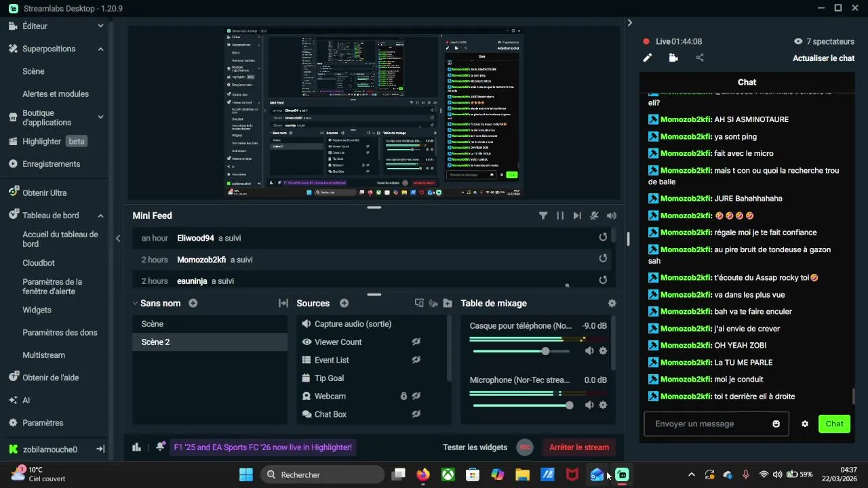
Task: Pause the Mini Feed alert queue
Action: click(560, 216)
